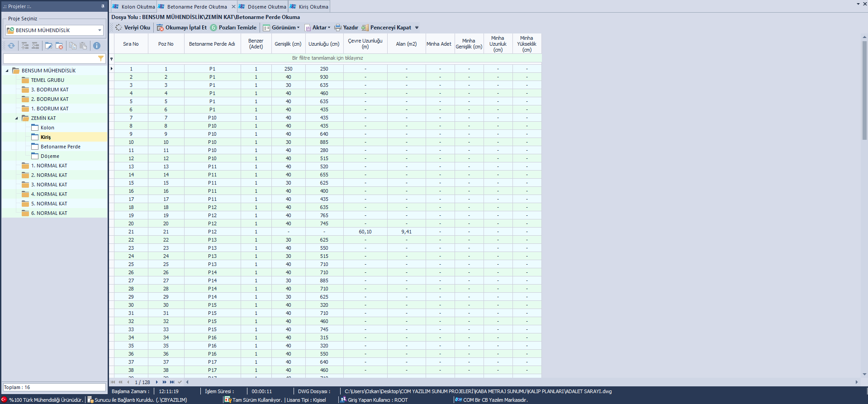Screen dimensions: 868x404
Task: Select Kolon under ZEMİN KAT
Action: tap(47, 128)
